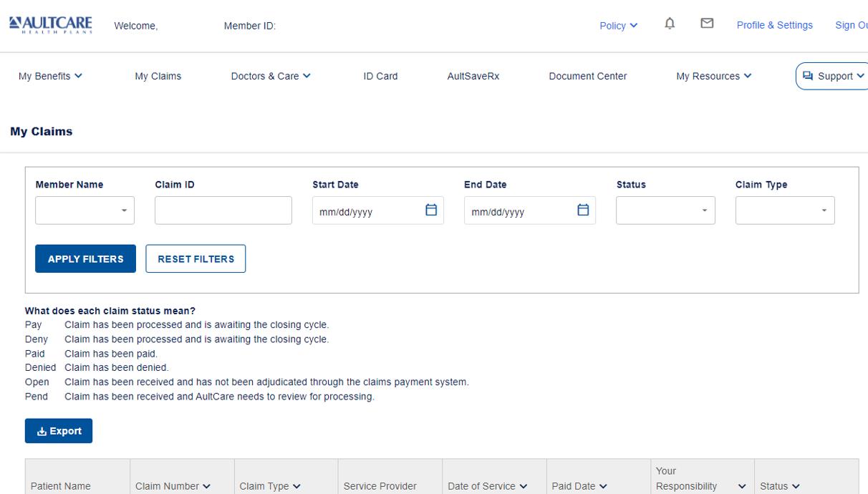Click the Start Date input field
This screenshot has height=494, width=868.
(378, 210)
